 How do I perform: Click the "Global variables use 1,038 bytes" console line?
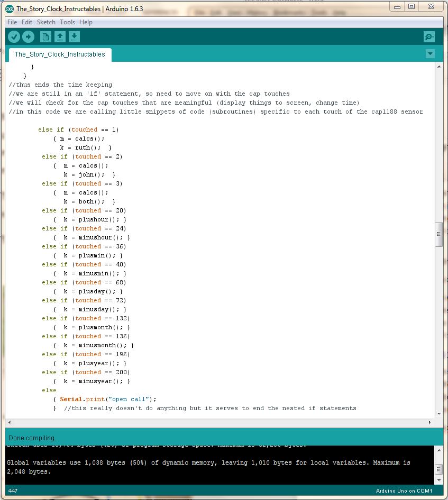[208, 462]
